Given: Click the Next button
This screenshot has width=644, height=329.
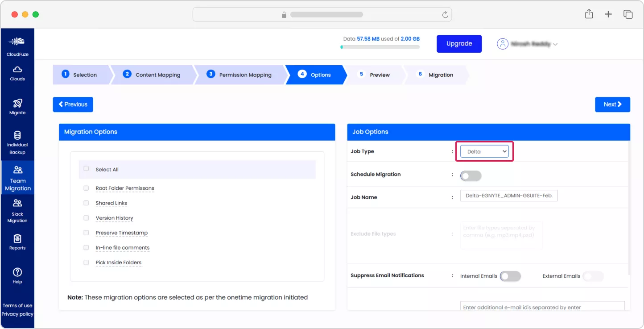Looking at the screenshot, I should click(612, 104).
